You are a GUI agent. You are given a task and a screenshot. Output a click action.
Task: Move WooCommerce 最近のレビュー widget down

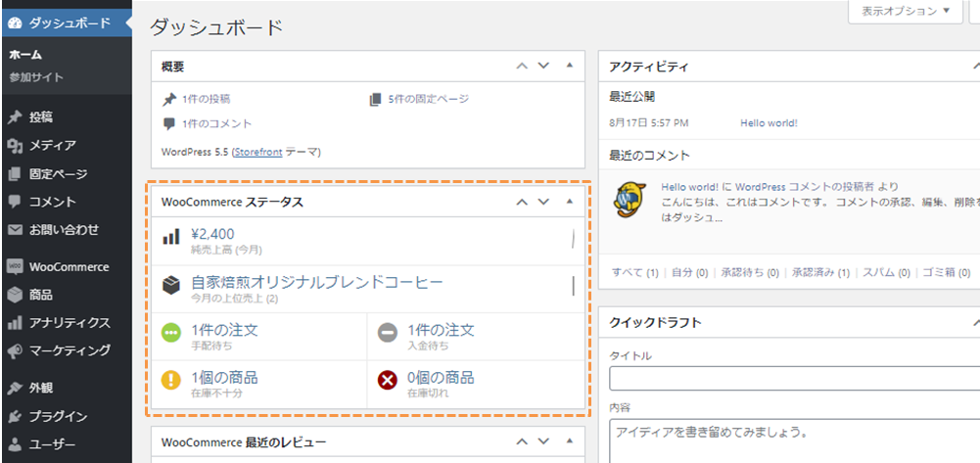[543, 442]
